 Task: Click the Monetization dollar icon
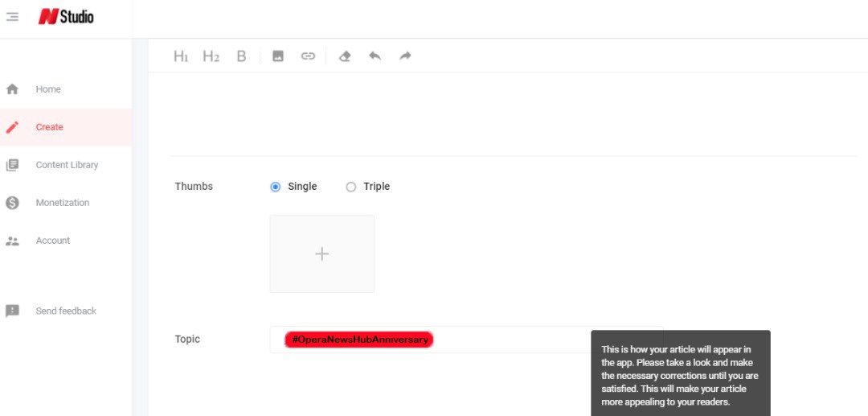tap(12, 203)
